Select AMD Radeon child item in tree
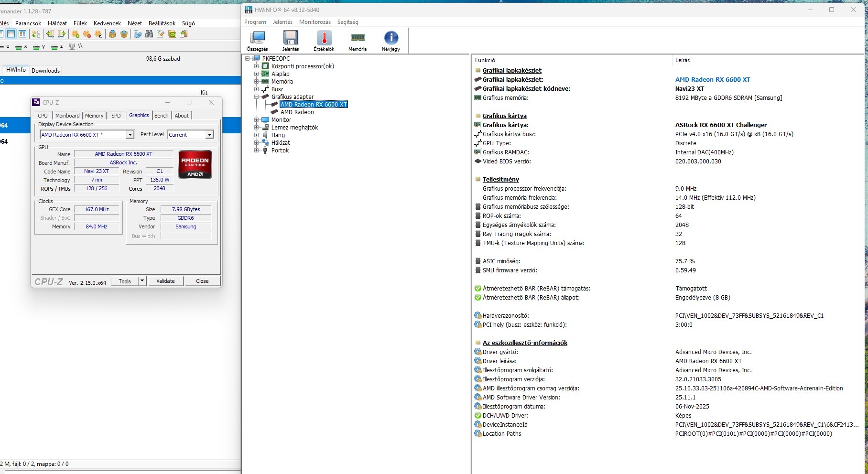This screenshot has width=868, height=474. (297, 112)
